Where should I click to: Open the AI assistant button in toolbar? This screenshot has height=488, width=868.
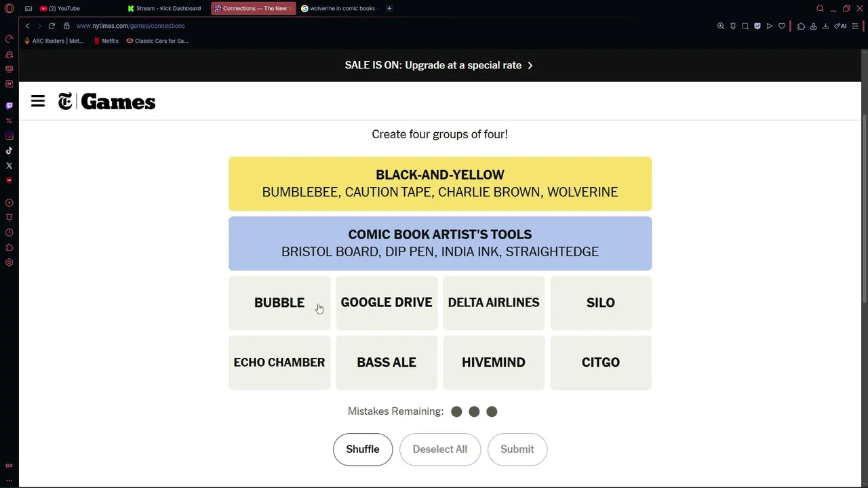point(841,26)
